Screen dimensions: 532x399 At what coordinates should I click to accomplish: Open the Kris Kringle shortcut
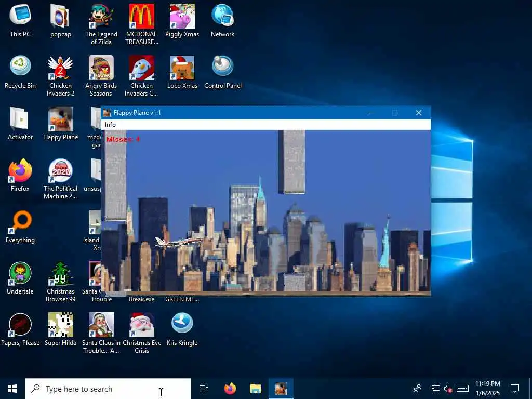click(x=182, y=329)
